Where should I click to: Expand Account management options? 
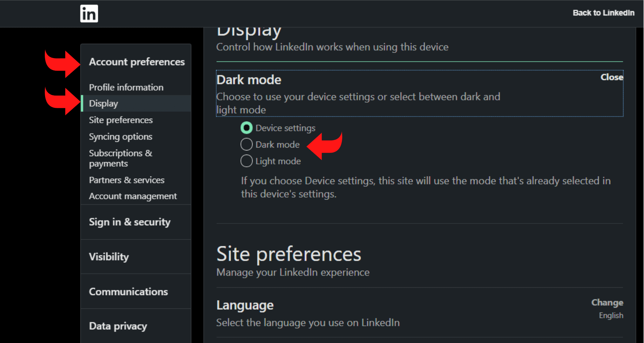(x=132, y=196)
